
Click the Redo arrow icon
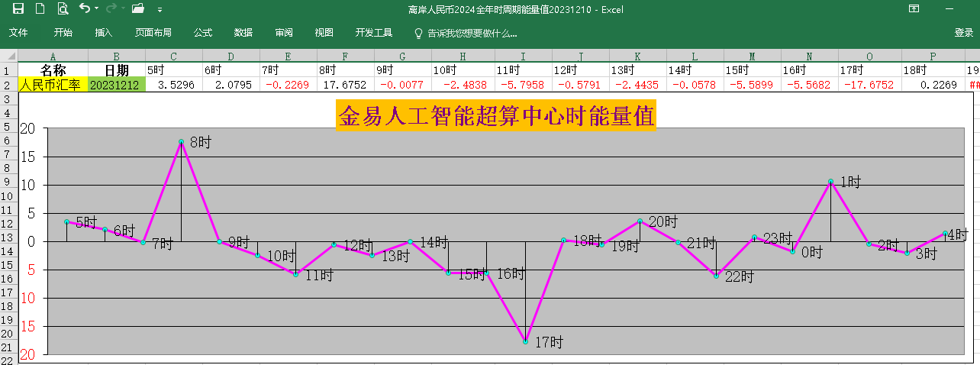click(111, 9)
